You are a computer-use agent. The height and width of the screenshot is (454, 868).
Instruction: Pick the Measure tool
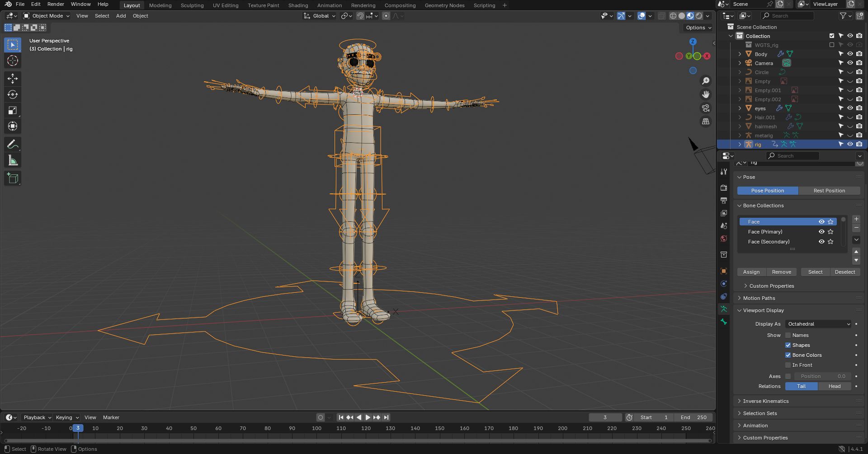tap(13, 160)
